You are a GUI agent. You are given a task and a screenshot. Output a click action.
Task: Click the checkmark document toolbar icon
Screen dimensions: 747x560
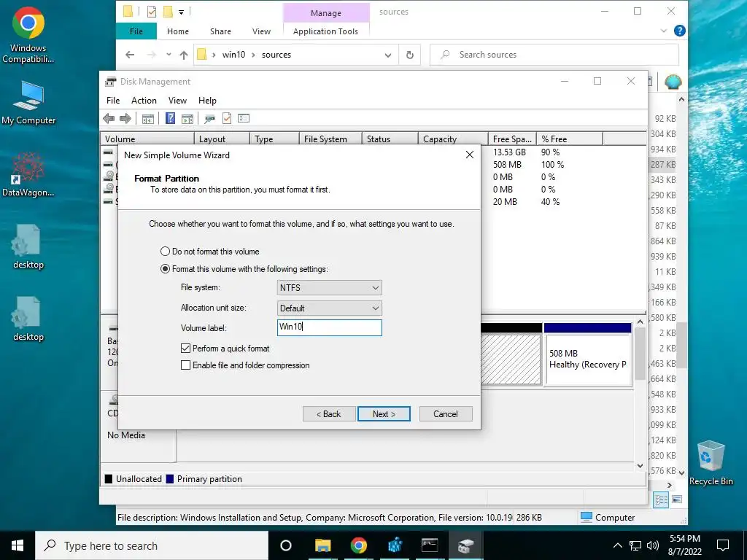pyautogui.click(x=227, y=118)
